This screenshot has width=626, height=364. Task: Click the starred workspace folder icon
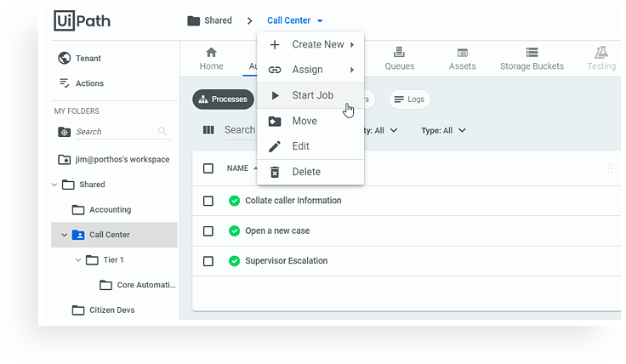[x=65, y=160]
